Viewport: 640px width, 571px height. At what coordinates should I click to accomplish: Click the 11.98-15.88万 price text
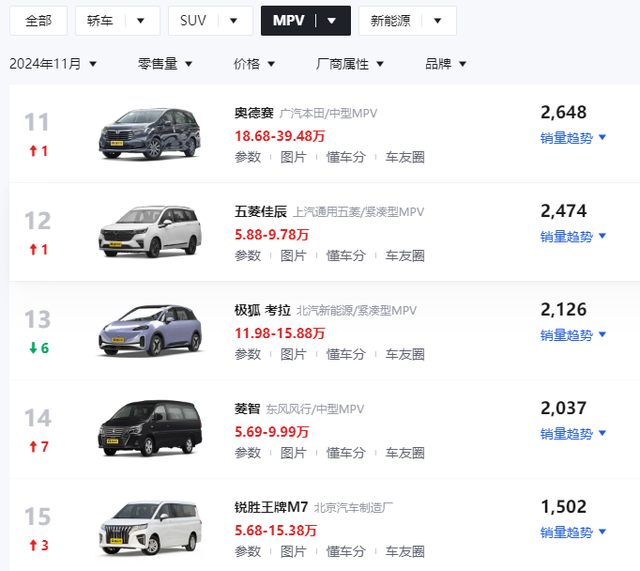[280, 333]
